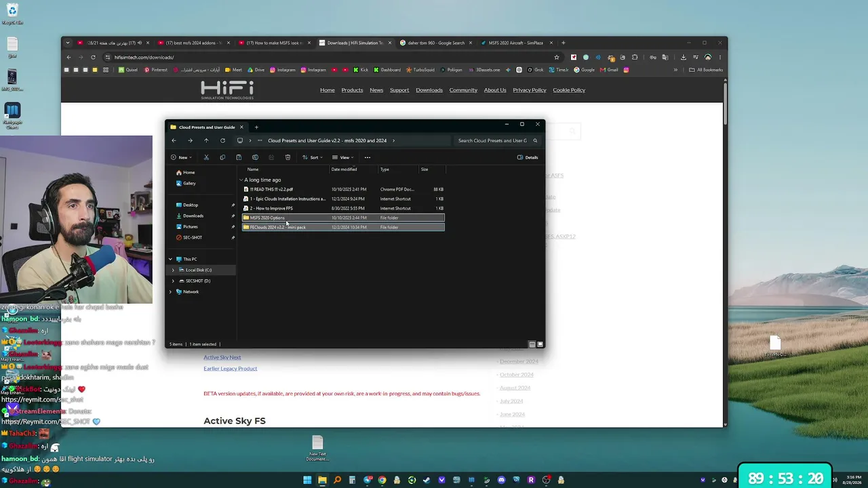The width and height of the screenshot is (868, 488).
Task: Click the Forward arrow in File Explorer
Action: pos(190,140)
